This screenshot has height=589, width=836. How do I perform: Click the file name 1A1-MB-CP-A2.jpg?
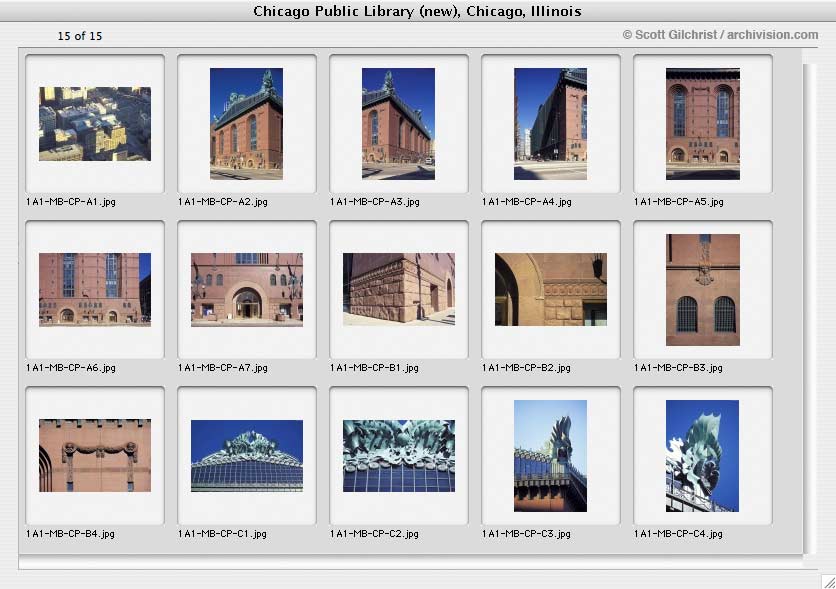click(x=222, y=202)
